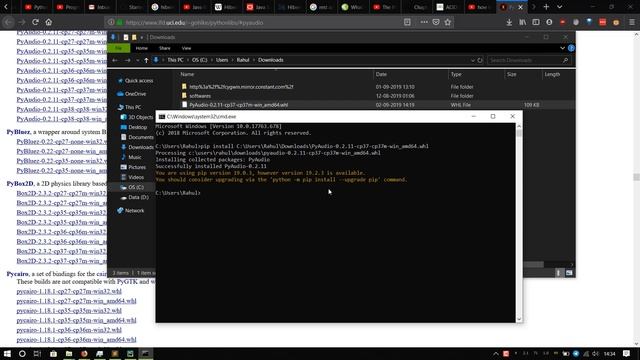Open Windows Start menu

click(x=7, y=353)
